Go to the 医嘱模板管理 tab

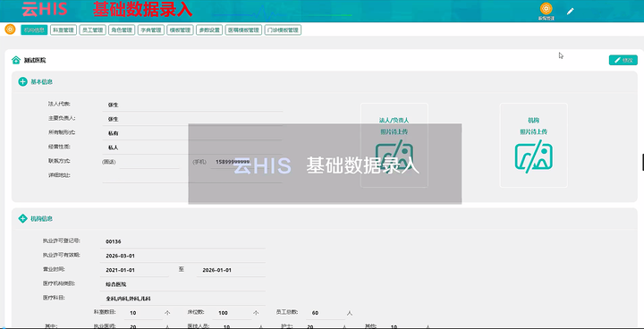[243, 30]
